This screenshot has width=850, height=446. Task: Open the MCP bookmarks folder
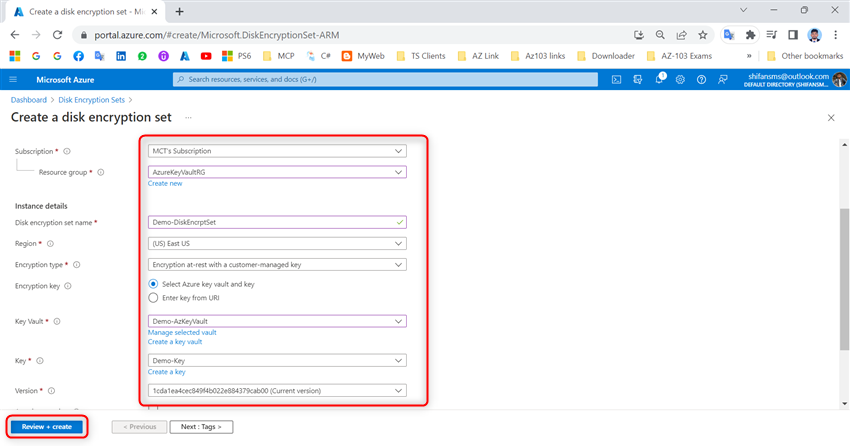279,56
